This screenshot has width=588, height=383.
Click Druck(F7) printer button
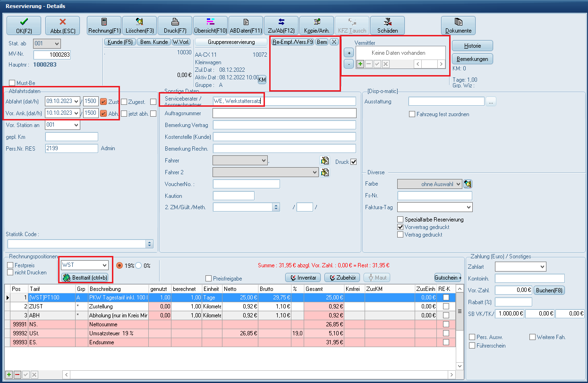click(x=175, y=26)
